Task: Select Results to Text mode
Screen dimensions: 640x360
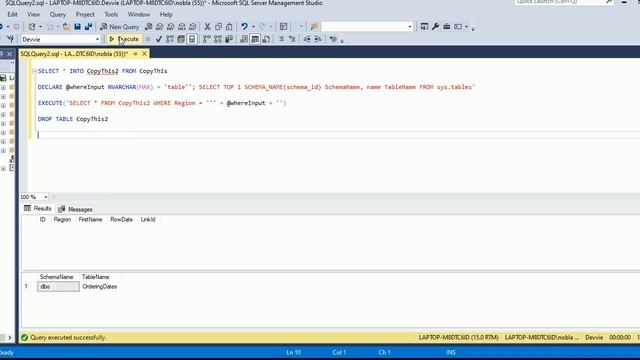Action: (x=244, y=39)
